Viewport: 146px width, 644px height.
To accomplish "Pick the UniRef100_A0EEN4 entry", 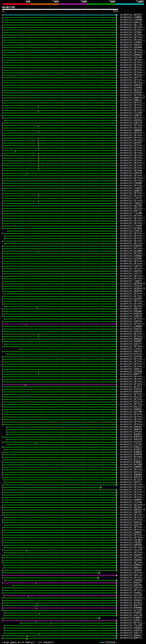I will [x=131, y=256].
